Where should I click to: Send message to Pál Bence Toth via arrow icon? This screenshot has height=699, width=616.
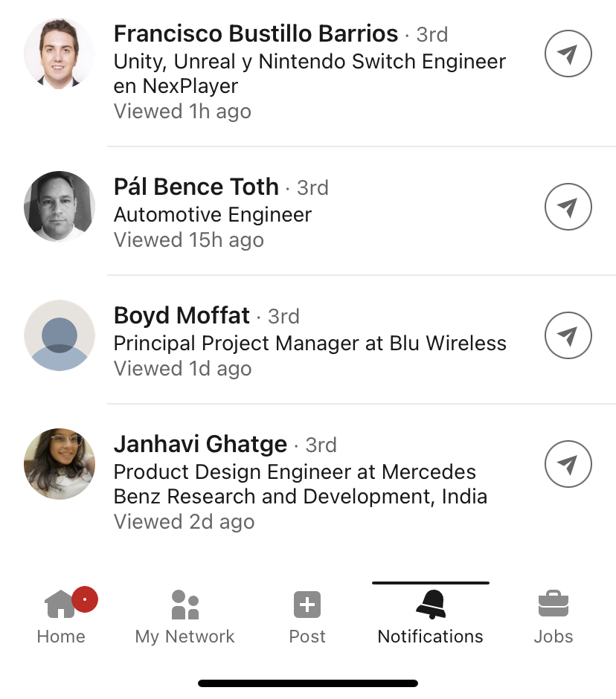tap(568, 207)
